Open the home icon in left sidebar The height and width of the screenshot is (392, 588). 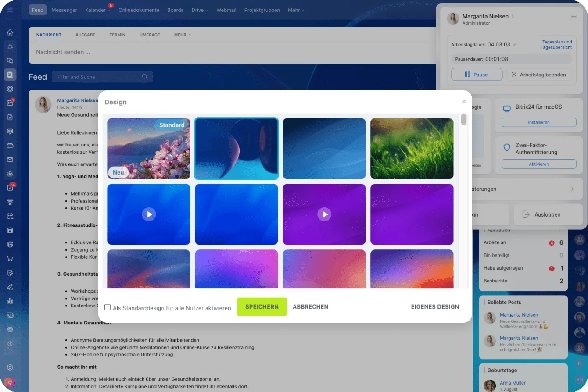point(10,32)
